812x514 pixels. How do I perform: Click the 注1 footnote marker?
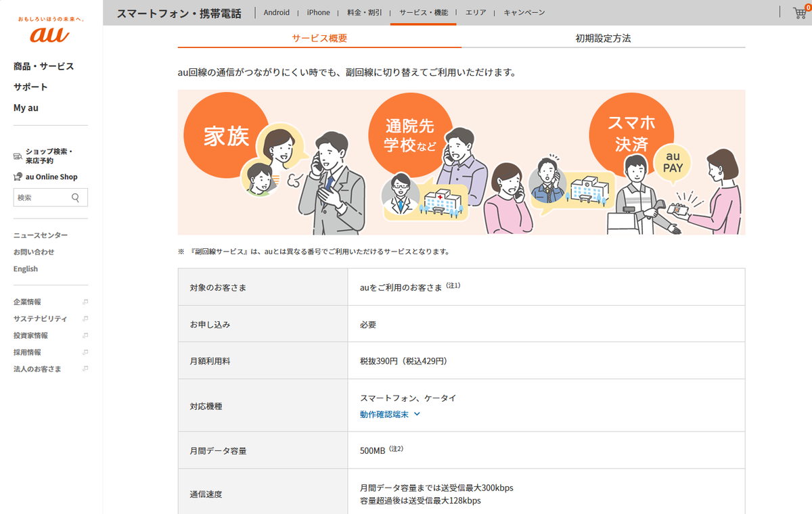point(453,285)
